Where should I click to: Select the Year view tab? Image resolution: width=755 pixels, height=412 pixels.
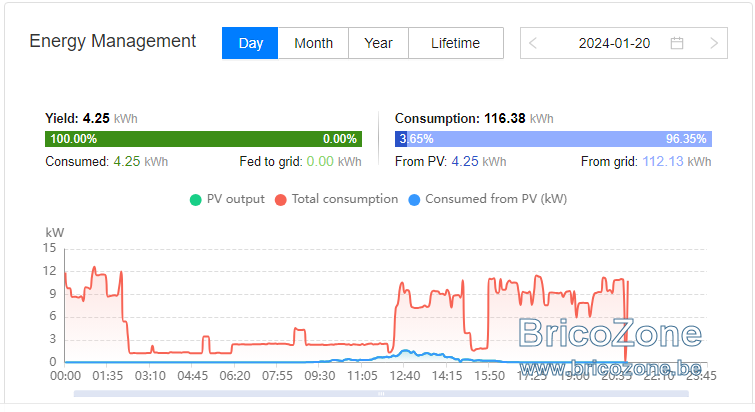click(378, 43)
